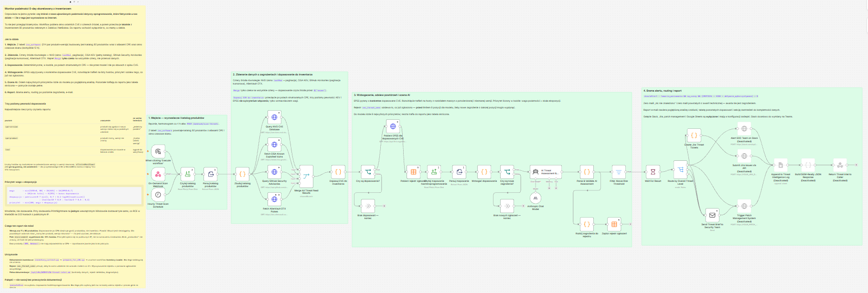Select the deactivated Alert SOC Team on Slack node
The width and height of the screenshot is (868, 293).
tap(744, 129)
